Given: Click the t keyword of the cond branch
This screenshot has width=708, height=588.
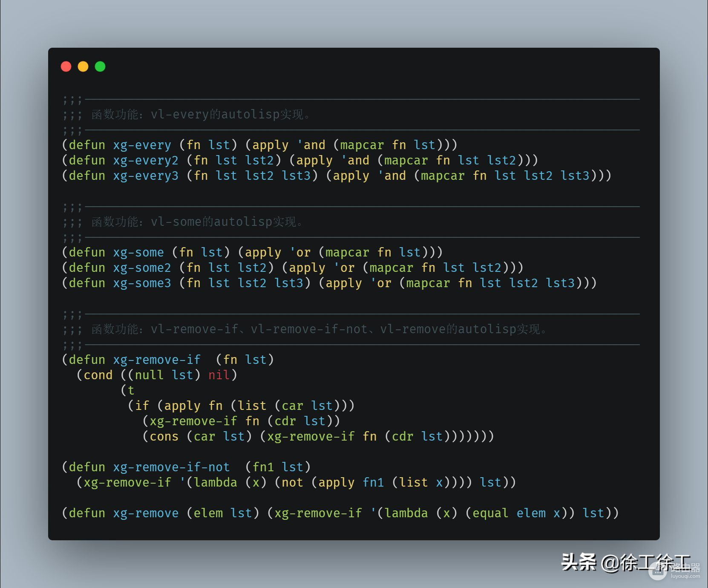Looking at the screenshot, I should pyautogui.click(x=131, y=391).
